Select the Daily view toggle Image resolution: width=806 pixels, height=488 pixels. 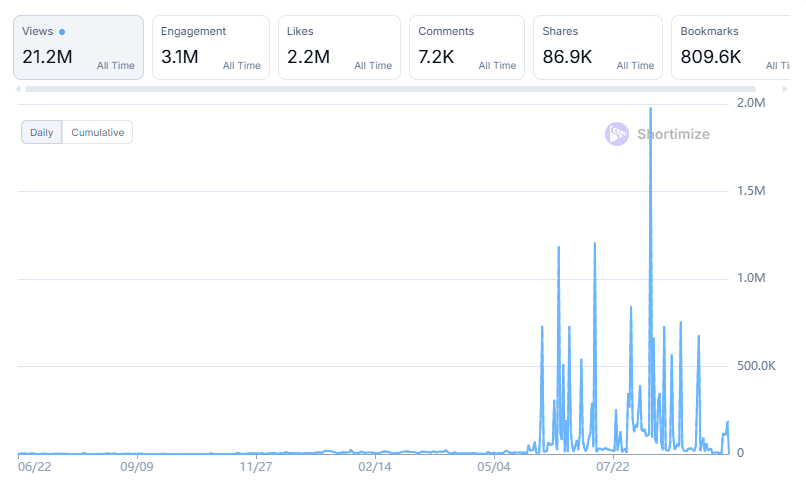pyautogui.click(x=42, y=132)
